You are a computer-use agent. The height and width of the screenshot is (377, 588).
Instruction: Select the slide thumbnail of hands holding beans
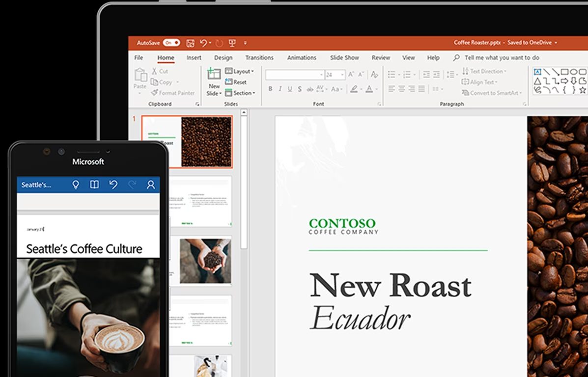(x=205, y=261)
